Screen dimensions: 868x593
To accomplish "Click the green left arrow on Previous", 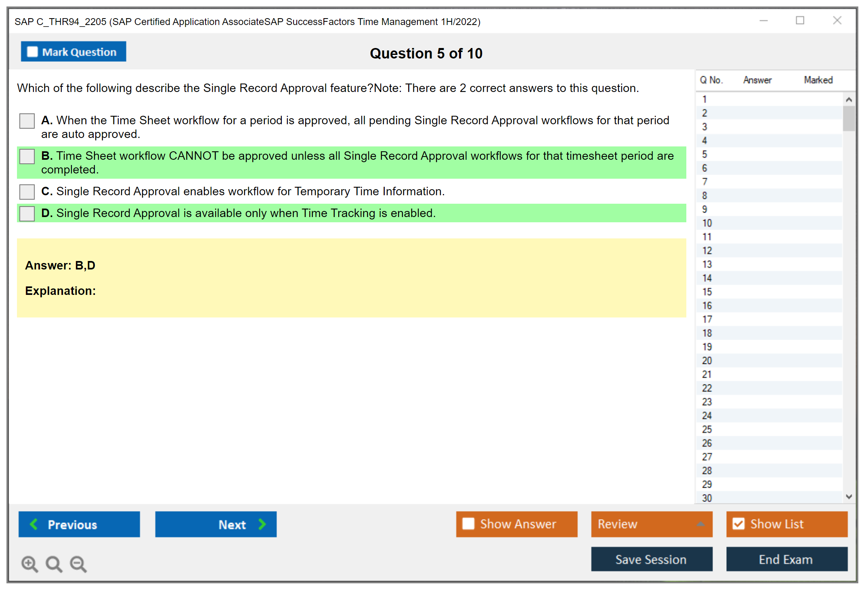I will (34, 524).
